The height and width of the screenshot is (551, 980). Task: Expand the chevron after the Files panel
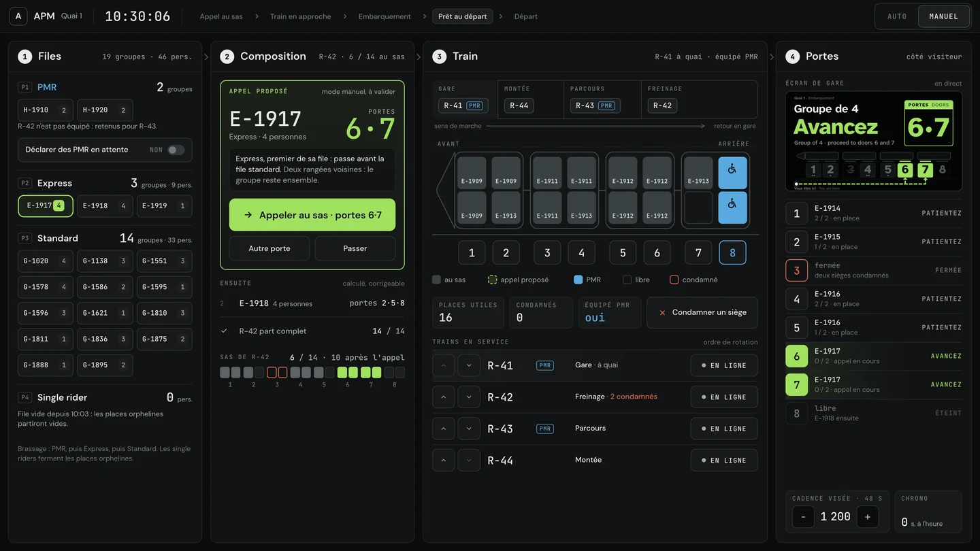(x=206, y=57)
